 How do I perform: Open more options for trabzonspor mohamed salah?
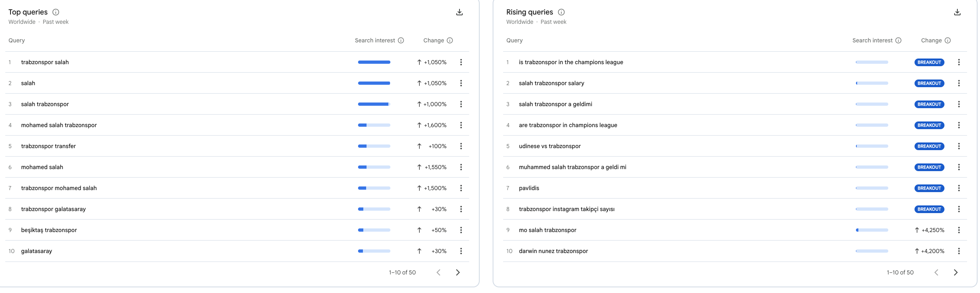pos(461,188)
